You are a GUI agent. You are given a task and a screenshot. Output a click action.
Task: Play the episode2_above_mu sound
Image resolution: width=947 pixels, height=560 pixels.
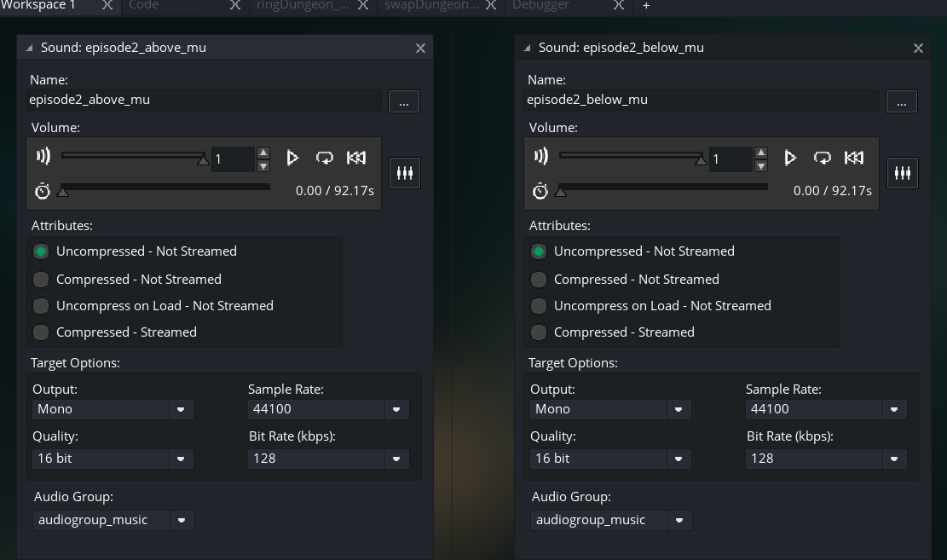click(x=292, y=158)
